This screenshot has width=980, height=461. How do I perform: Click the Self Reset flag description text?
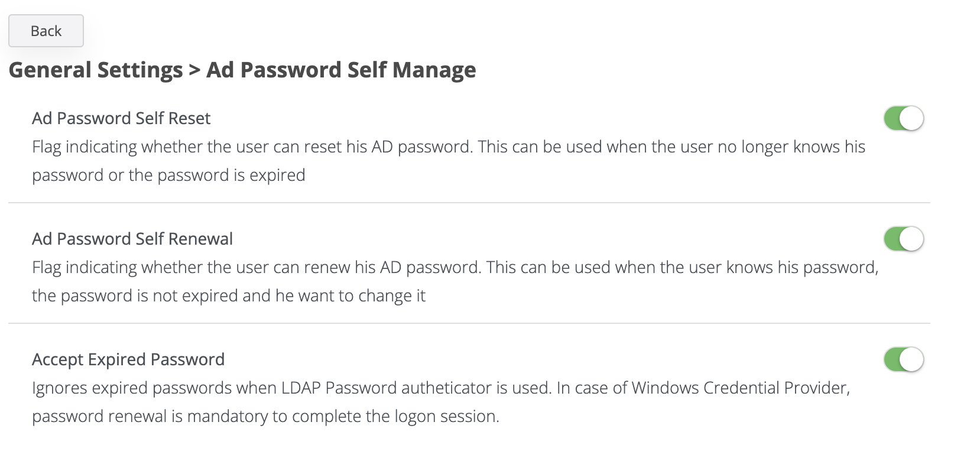[x=448, y=147]
